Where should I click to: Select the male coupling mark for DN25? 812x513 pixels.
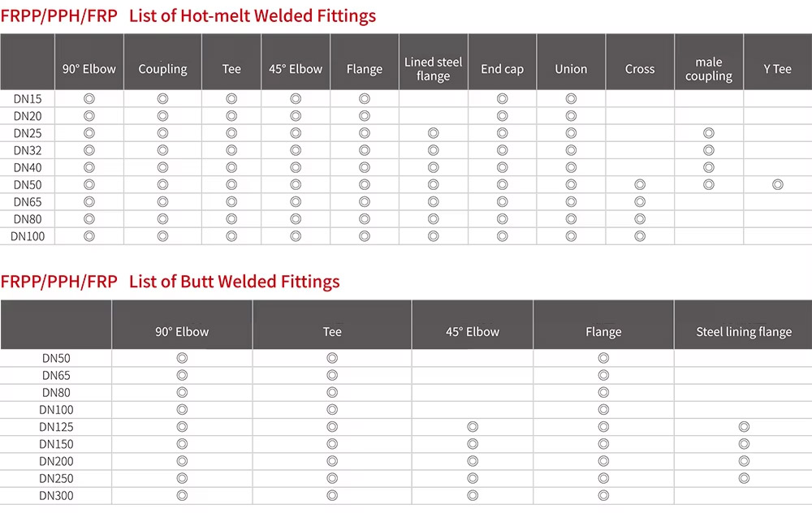click(709, 133)
